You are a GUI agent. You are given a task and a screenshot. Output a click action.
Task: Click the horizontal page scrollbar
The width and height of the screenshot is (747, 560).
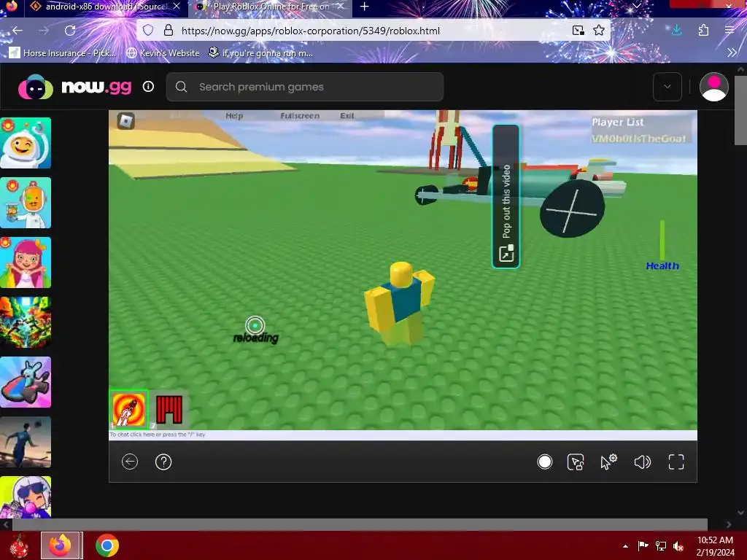pos(360,524)
